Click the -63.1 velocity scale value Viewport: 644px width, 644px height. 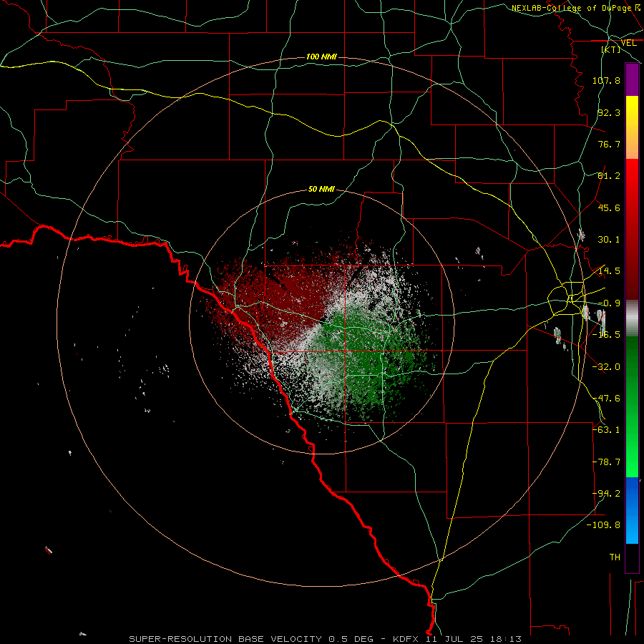coord(606,430)
